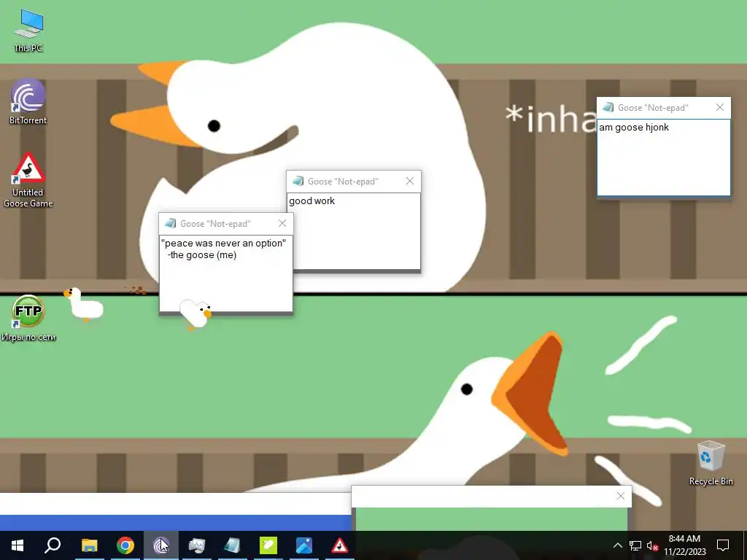Click the text "good work"
747x560 pixels.
(312, 201)
